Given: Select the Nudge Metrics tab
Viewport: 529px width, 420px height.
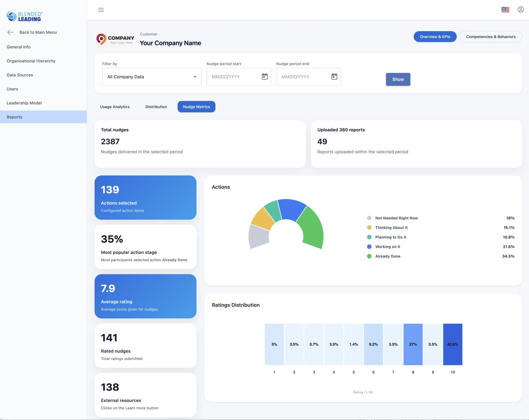Looking at the screenshot, I should [196, 107].
